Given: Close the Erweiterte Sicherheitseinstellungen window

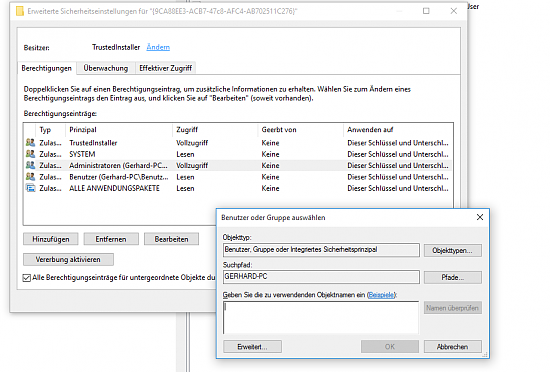Looking at the screenshot, I should (x=454, y=11).
